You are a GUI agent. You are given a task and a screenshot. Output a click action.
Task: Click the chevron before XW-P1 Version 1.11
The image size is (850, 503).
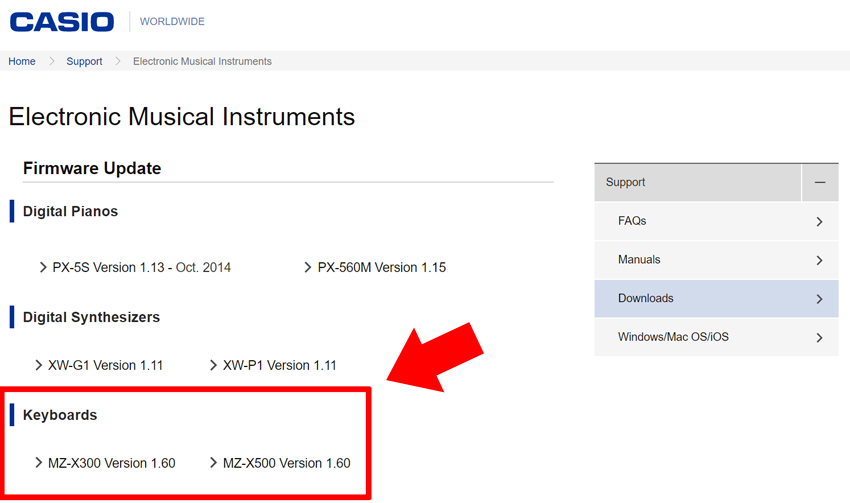point(213,365)
